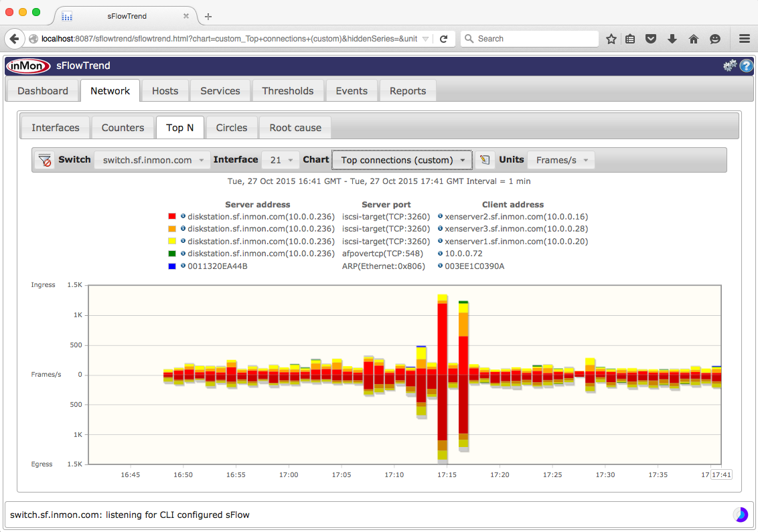This screenshot has width=758, height=532.
Task: Expand the Interface 21 dropdown
Action: click(280, 159)
